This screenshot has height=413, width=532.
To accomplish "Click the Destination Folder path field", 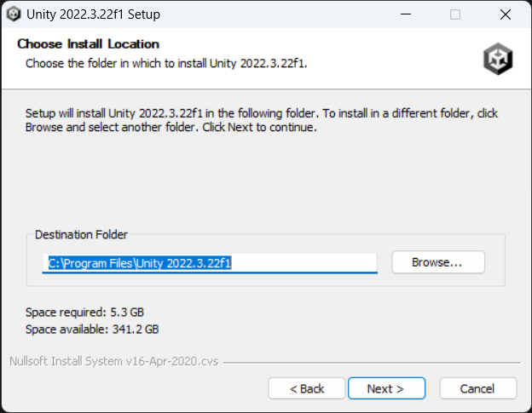I will click(x=209, y=263).
